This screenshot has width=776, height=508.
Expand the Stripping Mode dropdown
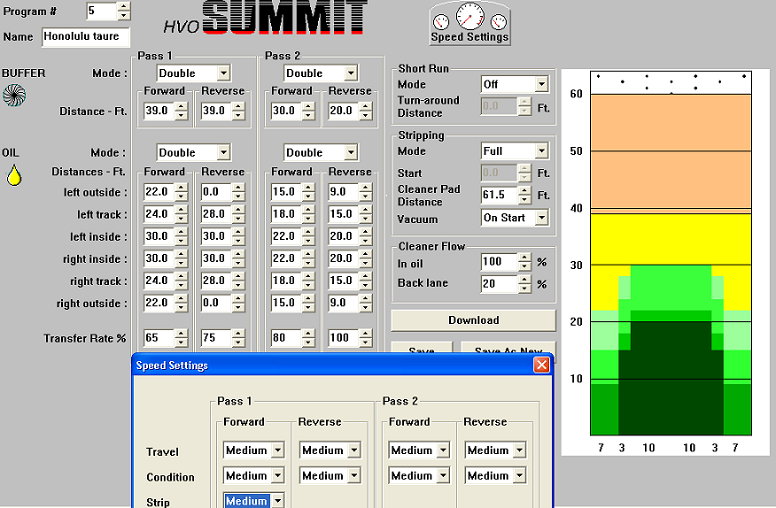coord(541,151)
